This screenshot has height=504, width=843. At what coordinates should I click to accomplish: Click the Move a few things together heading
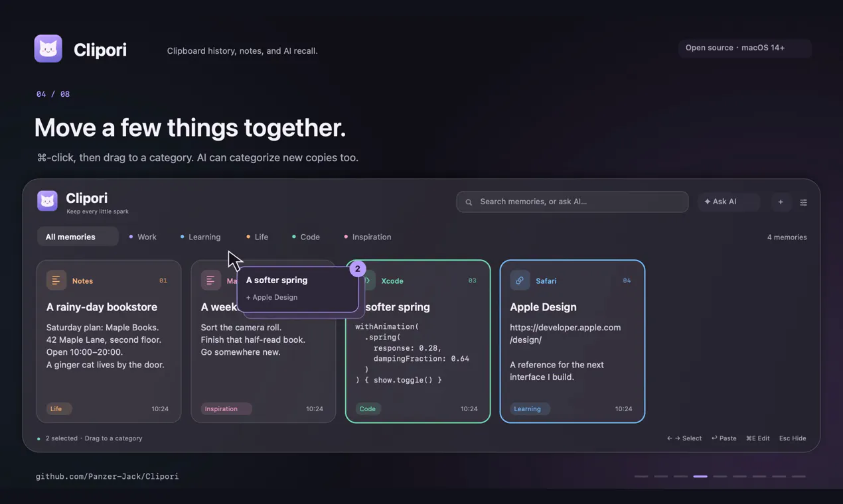190,128
